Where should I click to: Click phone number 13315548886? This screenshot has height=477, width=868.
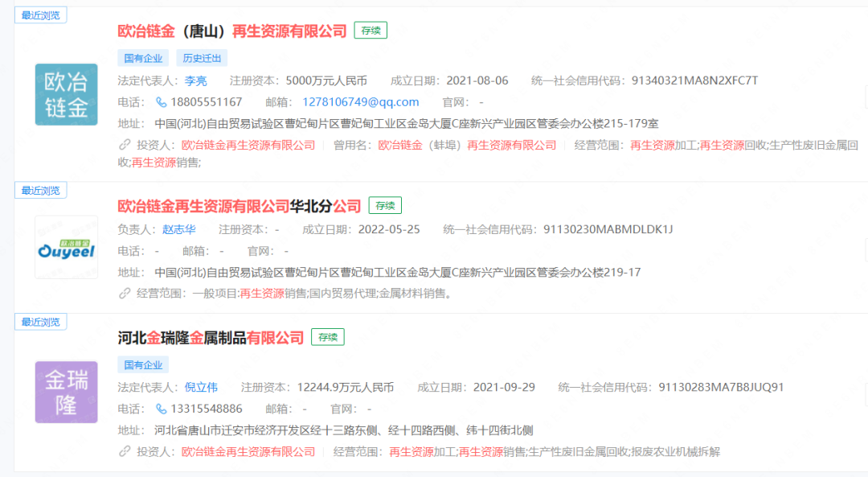coord(207,409)
